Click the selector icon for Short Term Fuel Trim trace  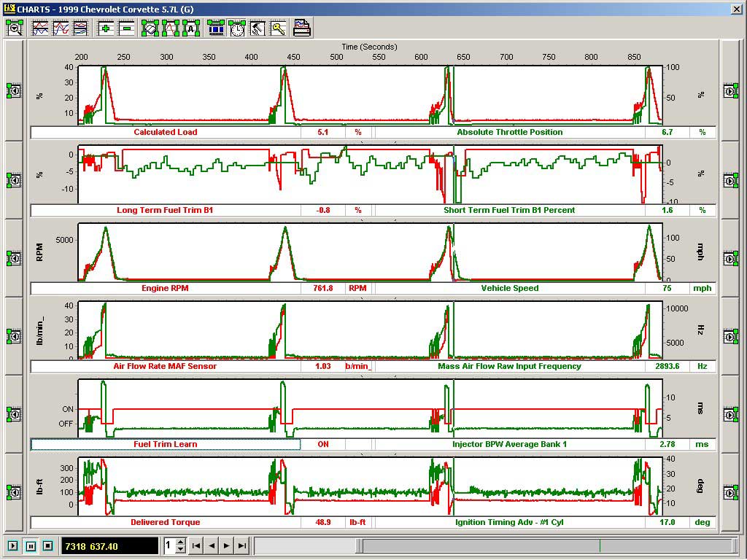point(731,181)
